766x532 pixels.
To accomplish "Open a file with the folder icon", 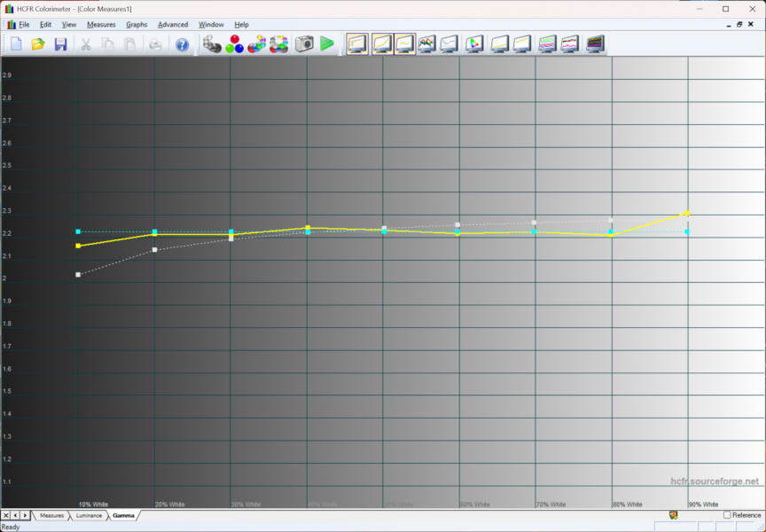I will click(38, 43).
